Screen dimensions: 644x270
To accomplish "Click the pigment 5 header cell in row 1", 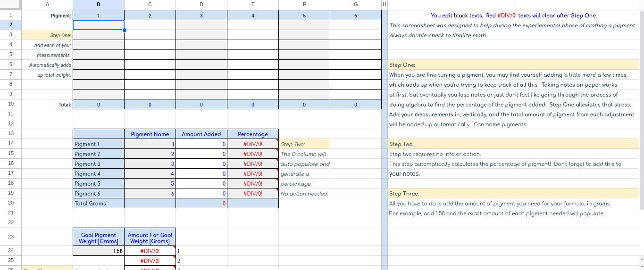I will coord(304,15).
